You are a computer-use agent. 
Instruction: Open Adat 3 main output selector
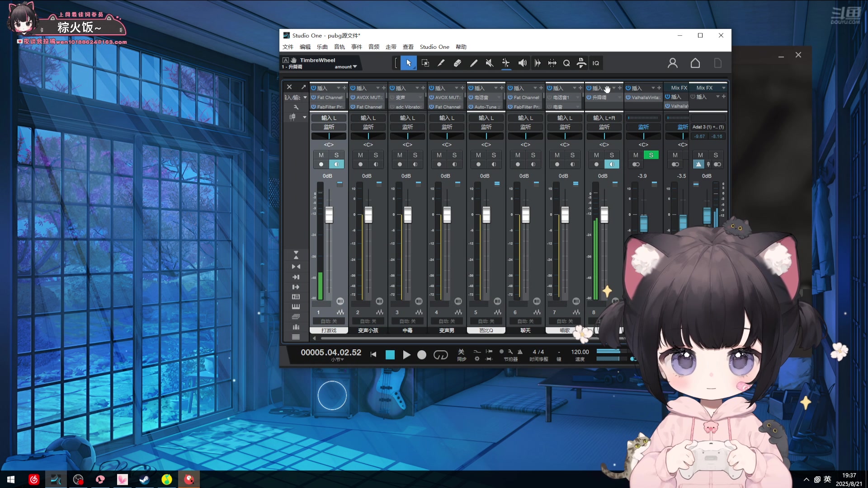tap(708, 127)
